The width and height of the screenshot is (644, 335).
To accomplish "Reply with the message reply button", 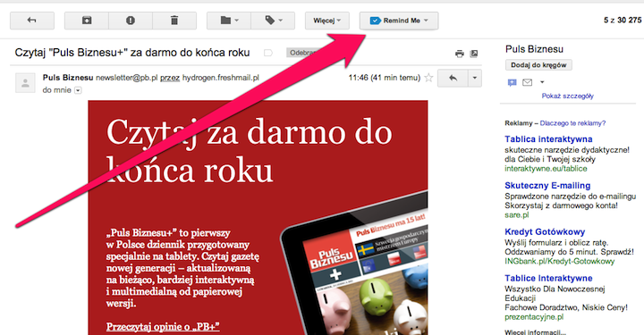I will [453, 78].
